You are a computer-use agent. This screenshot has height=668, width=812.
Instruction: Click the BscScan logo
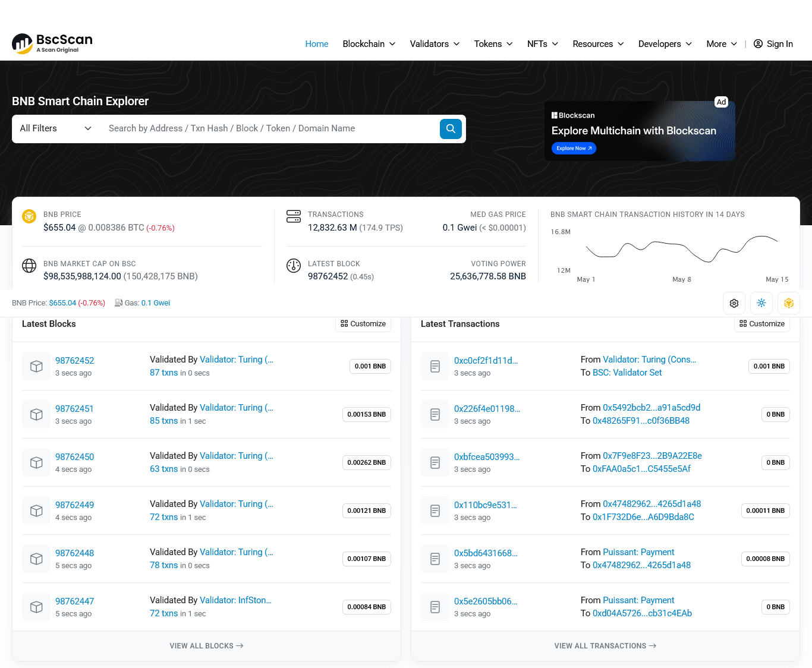pos(52,43)
